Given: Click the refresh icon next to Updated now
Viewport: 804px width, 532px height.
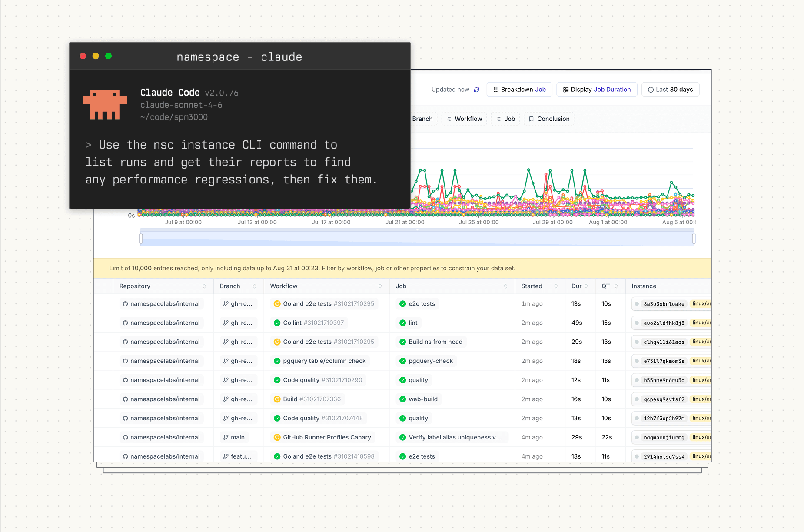Looking at the screenshot, I should pyautogui.click(x=476, y=90).
